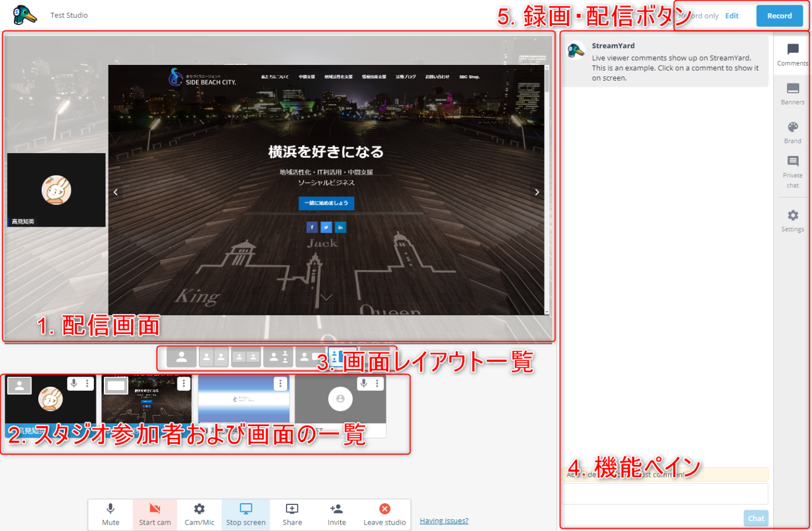This screenshot has height=531, width=812.
Task: Leave the studio with red X button
Action: (385, 514)
